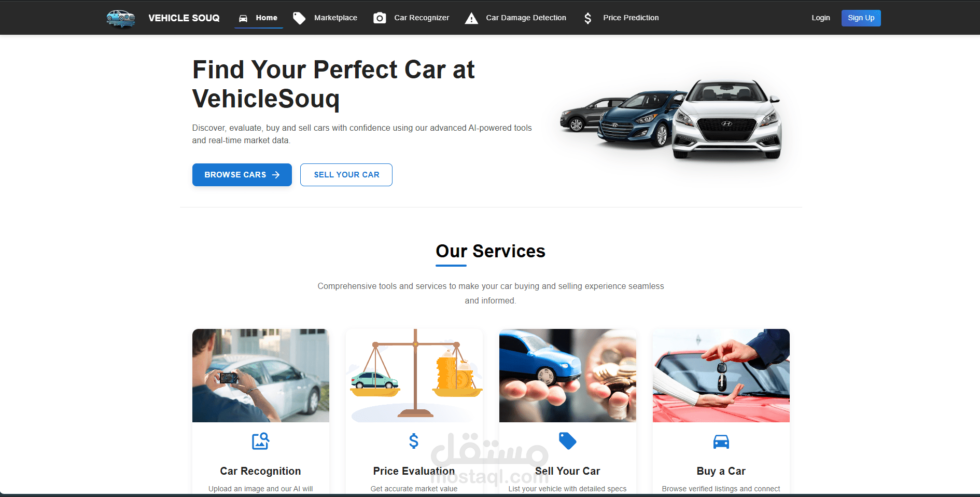Click the blue tag icon above Sell Your Car

click(x=568, y=441)
